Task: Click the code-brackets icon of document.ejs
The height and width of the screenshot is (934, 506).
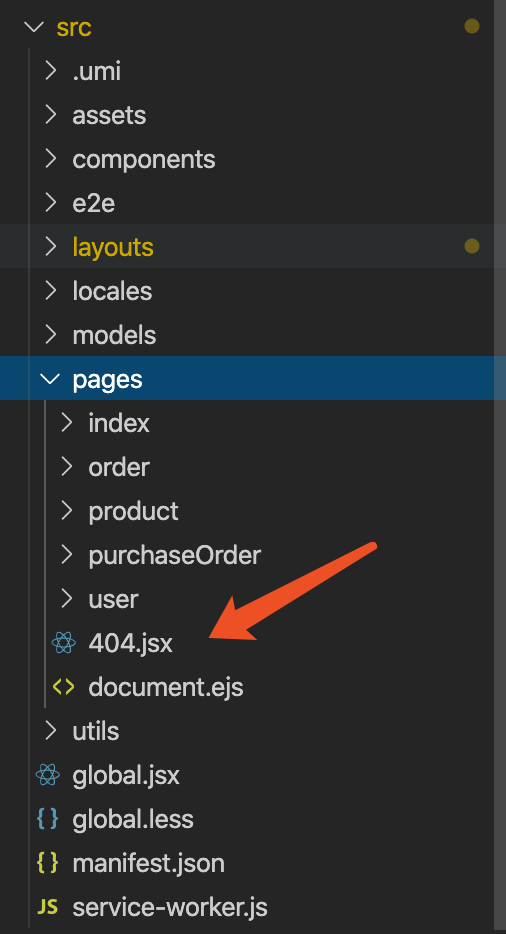Action: (x=64, y=687)
